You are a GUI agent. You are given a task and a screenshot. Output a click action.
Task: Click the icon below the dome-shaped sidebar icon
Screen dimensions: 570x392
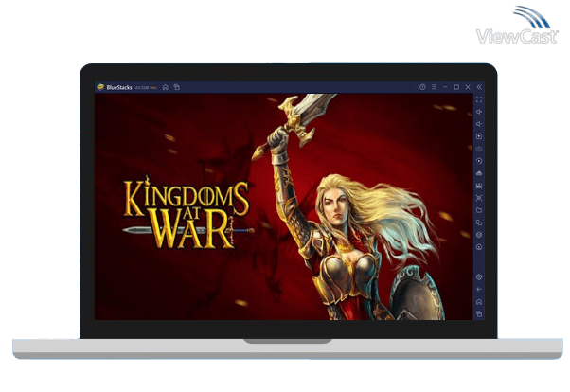click(x=479, y=186)
